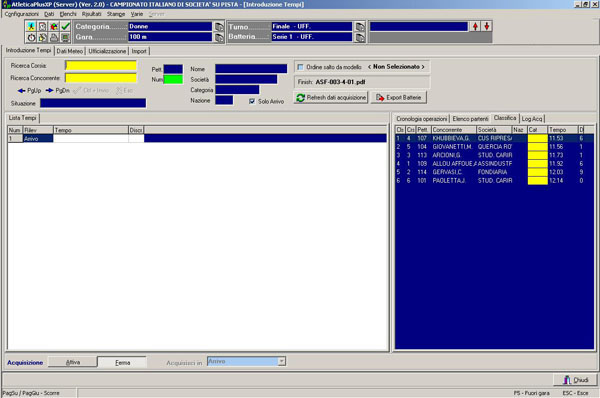The width and height of the screenshot is (600, 398).
Task: Click the red down arrow button
Action: 487,26
